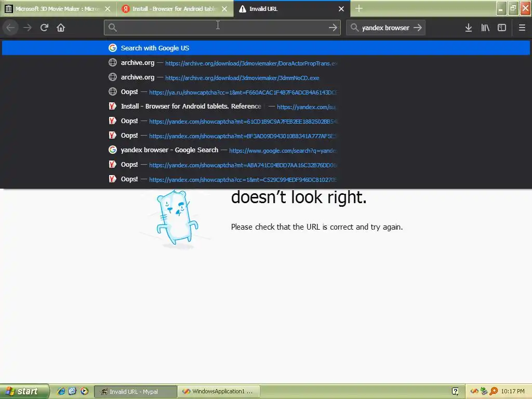Launch Windows Media Player quick launch icon
The image size is (532, 399).
[85, 391]
